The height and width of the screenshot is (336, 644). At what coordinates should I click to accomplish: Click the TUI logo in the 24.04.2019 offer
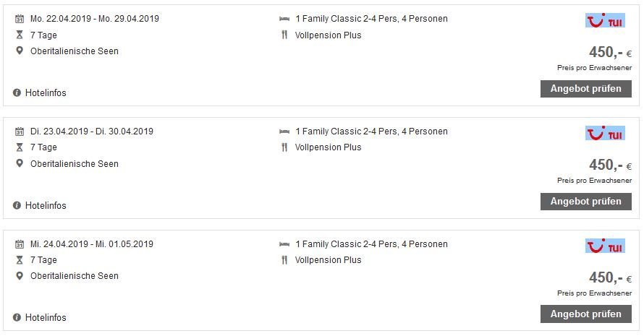point(605,246)
